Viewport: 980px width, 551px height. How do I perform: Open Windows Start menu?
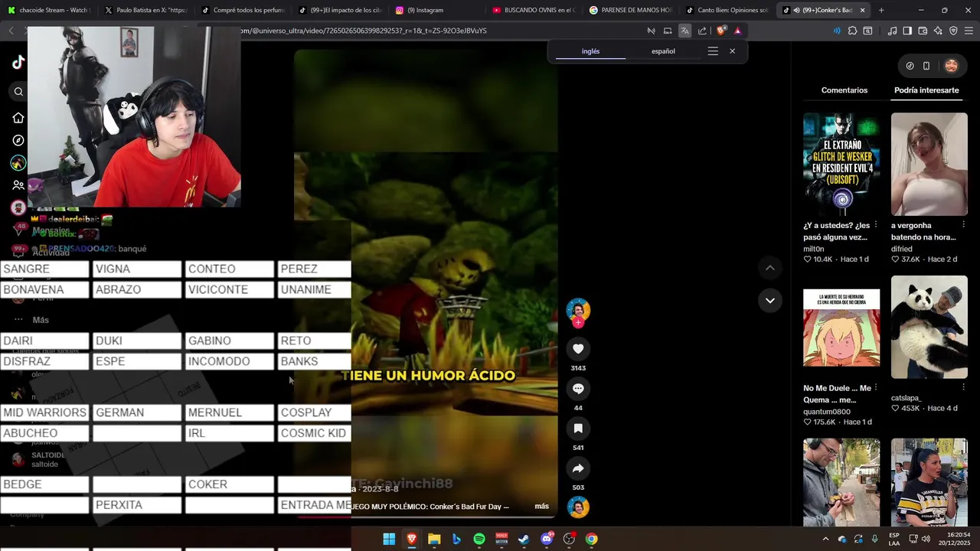[x=389, y=539]
